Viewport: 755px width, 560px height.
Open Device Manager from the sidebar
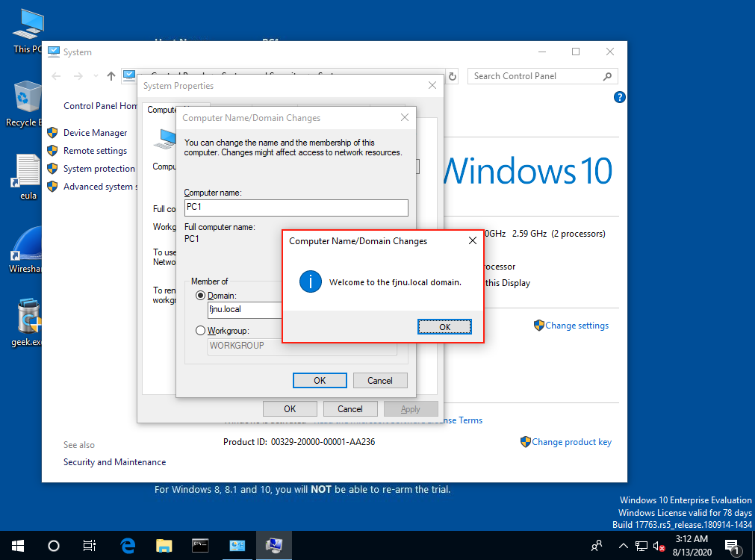[x=96, y=133]
